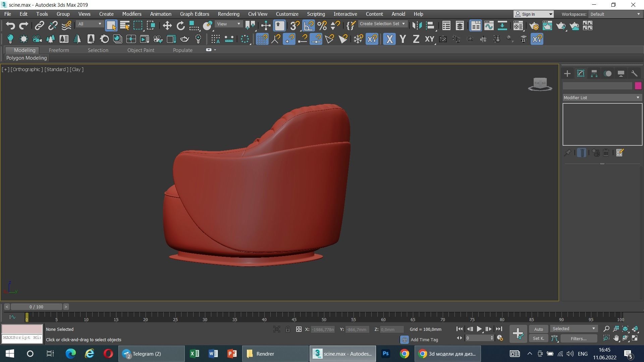Choose the Select and Rotate tool
The image size is (644, 362).
tap(180, 25)
